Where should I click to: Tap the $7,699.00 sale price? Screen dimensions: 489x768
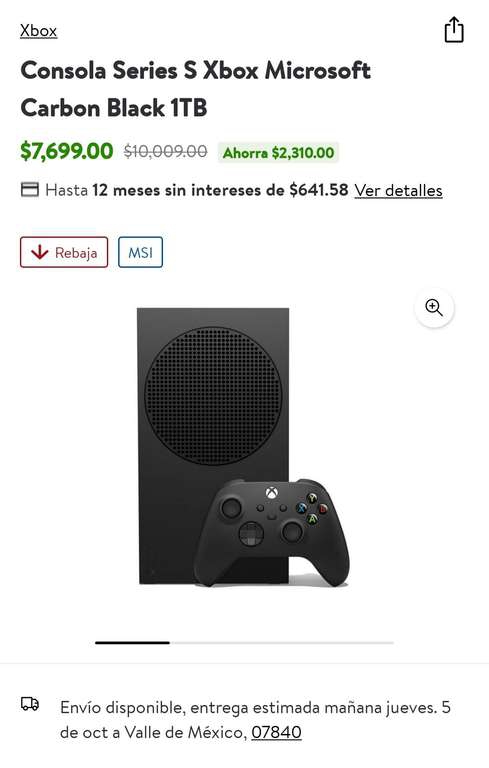tap(67, 151)
